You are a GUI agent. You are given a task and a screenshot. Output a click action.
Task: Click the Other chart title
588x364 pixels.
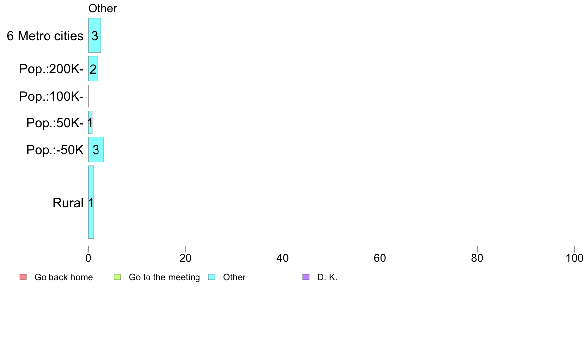point(102,8)
